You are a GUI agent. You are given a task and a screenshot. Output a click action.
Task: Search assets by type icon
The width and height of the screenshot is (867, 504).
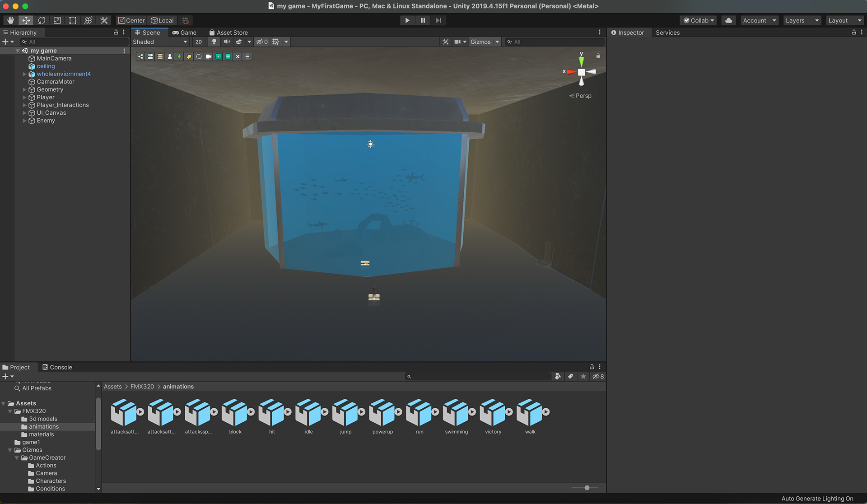click(558, 376)
